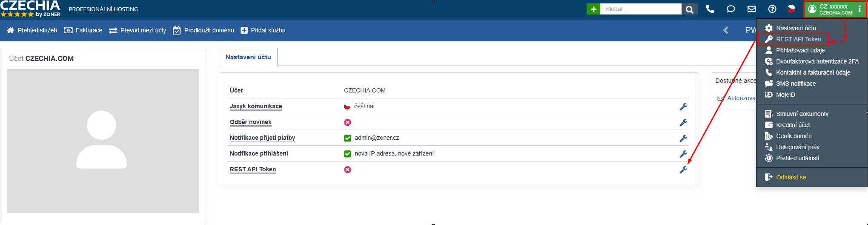The width and height of the screenshot is (868, 225).
Task: Click the search magnifier button
Action: tap(690, 9)
